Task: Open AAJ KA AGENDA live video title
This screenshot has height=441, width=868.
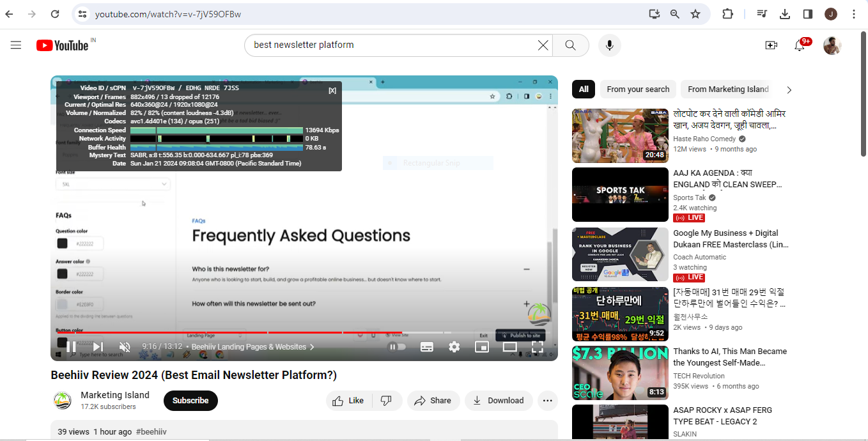Action: coord(727,179)
